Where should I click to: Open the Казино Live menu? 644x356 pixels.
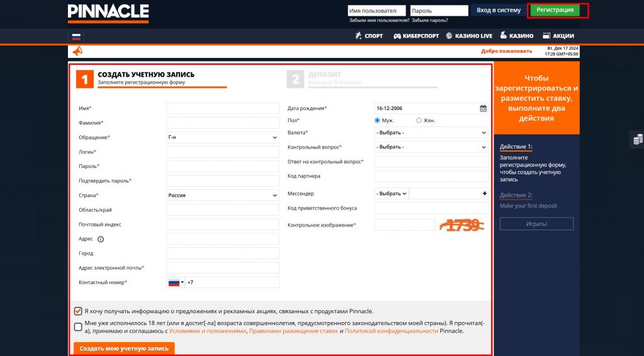[469, 36]
